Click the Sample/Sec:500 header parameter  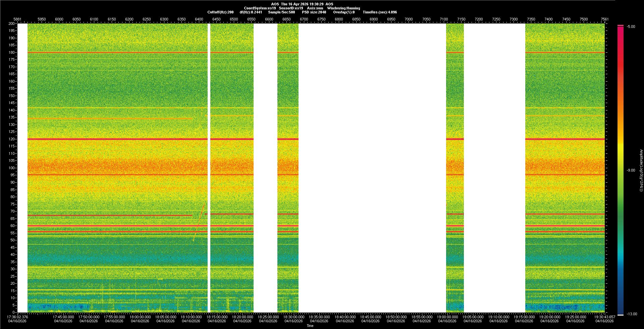(x=281, y=12)
